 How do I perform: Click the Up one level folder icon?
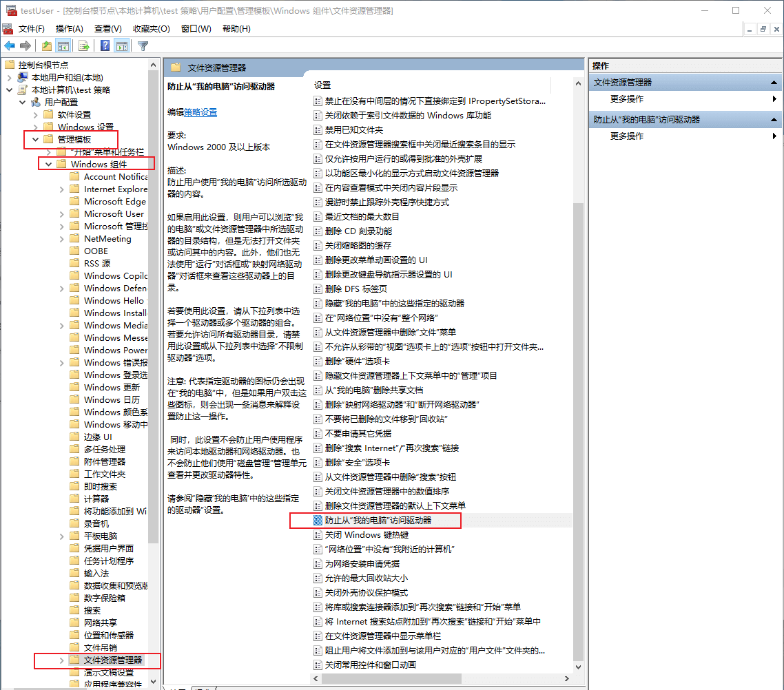click(46, 46)
